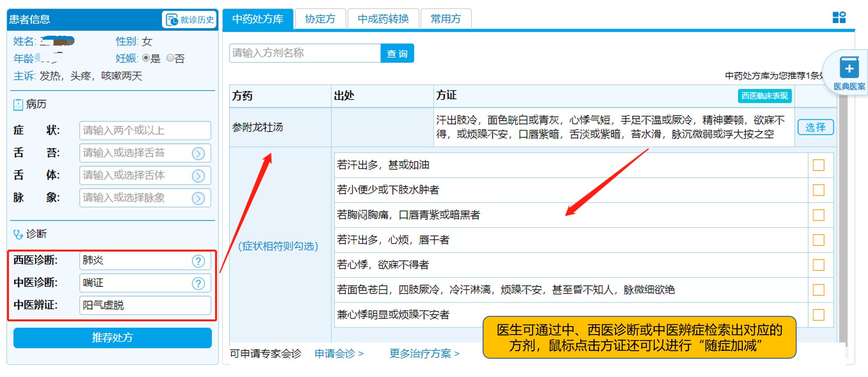868x377 pixels.
Task: Click the 病历 medical record icon
Action: coord(18,105)
